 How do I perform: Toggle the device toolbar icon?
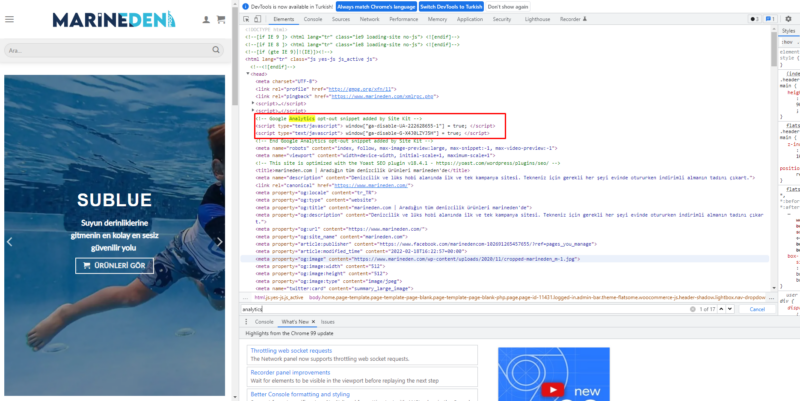pyautogui.click(x=258, y=19)
